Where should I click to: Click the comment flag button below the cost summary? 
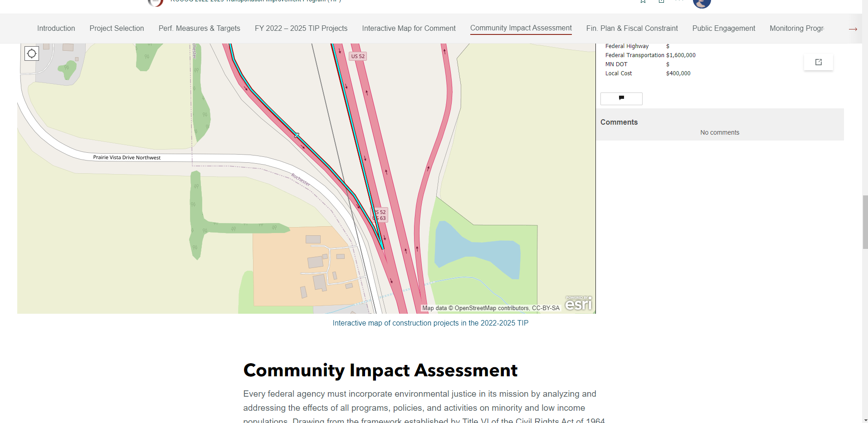pos(621,98)
